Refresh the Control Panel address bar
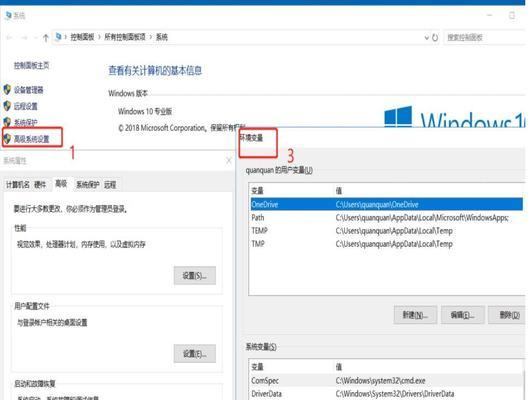The image size is (528, 400). click(x=435, y=38)
